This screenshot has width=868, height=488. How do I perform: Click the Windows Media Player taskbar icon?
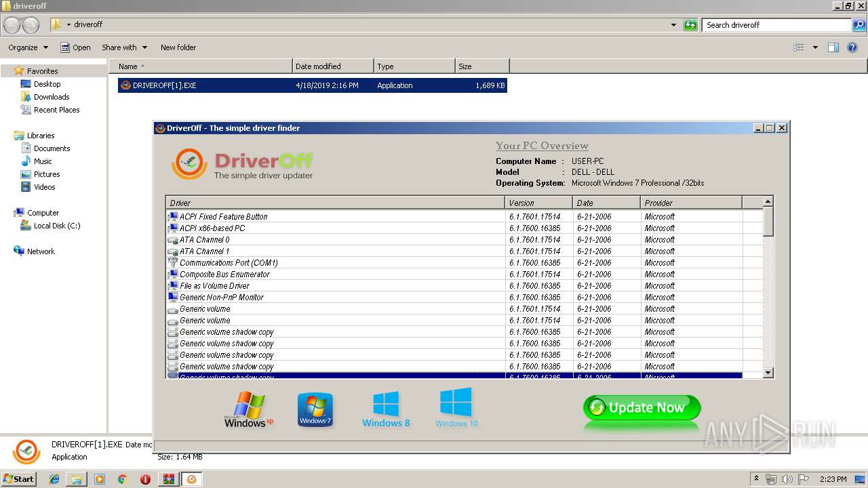pyautogui.click(x=100, y=479)
